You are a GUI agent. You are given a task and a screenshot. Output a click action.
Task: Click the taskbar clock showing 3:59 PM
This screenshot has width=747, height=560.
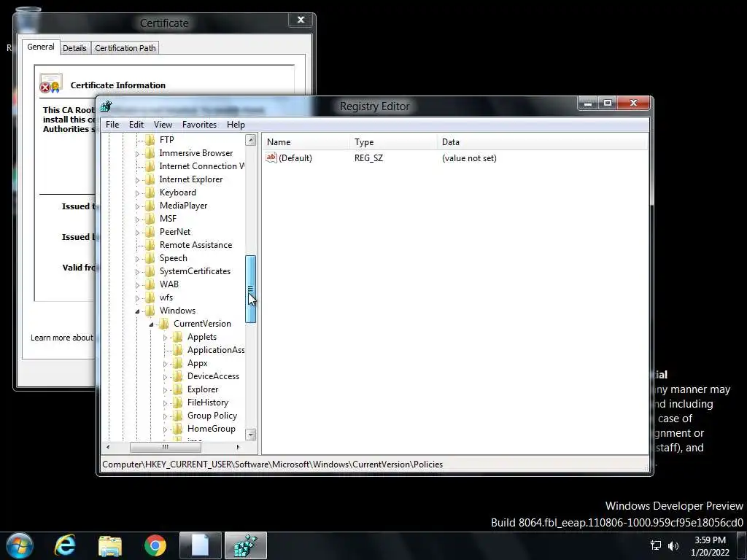(x=710, y=545)
